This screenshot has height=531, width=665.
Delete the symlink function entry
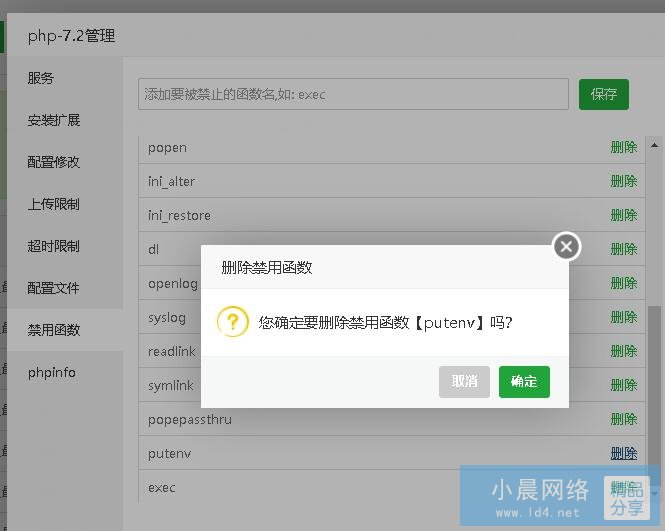[624, 385]
